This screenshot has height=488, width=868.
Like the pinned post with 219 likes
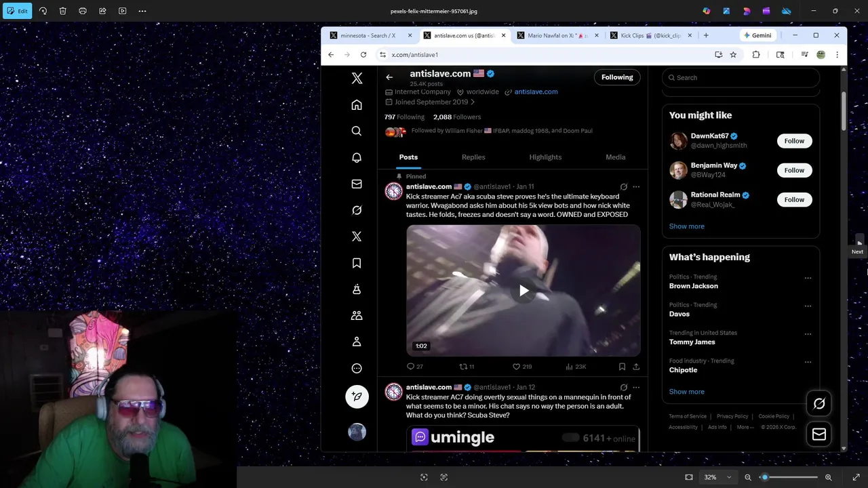[521, 367]
